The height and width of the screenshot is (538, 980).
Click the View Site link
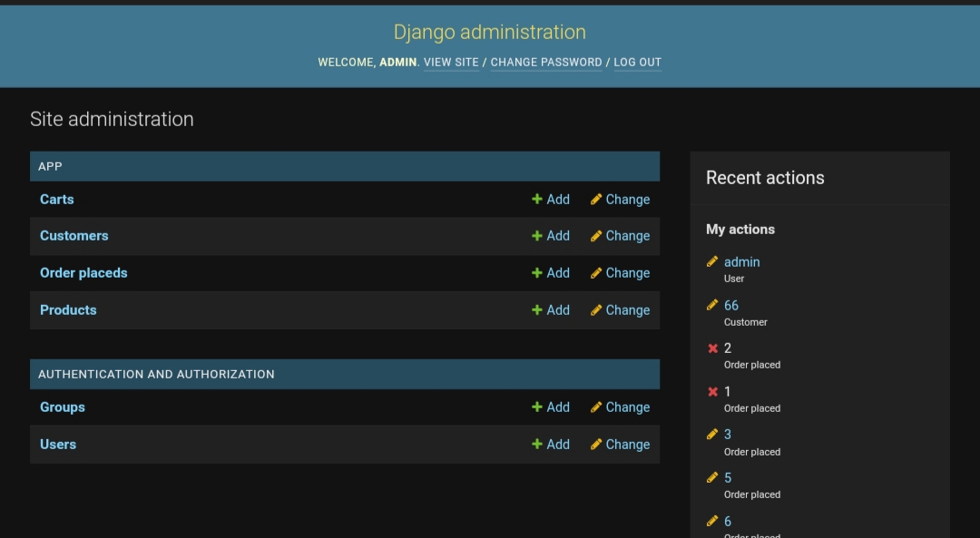click(x=451, y=63)
